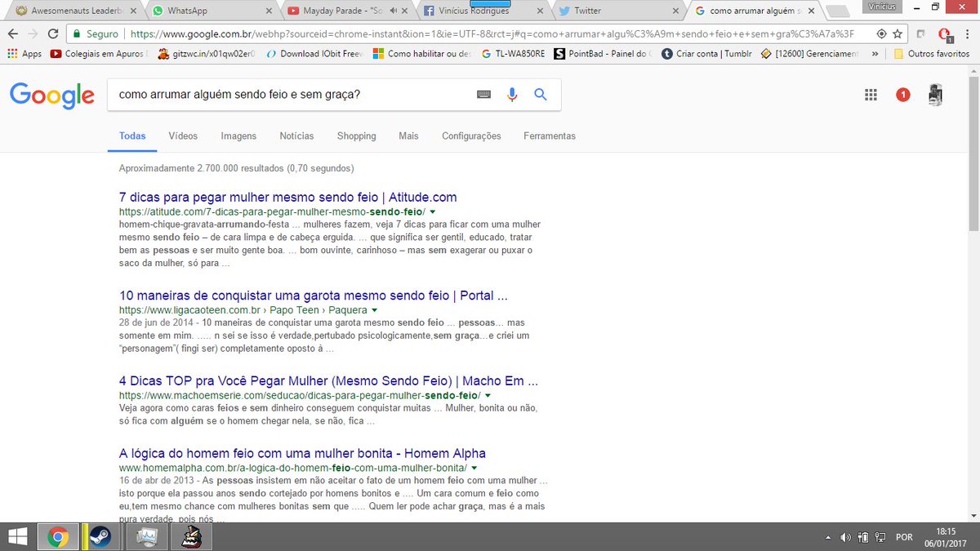Open the Configurações search menu

tap(471, 136)
